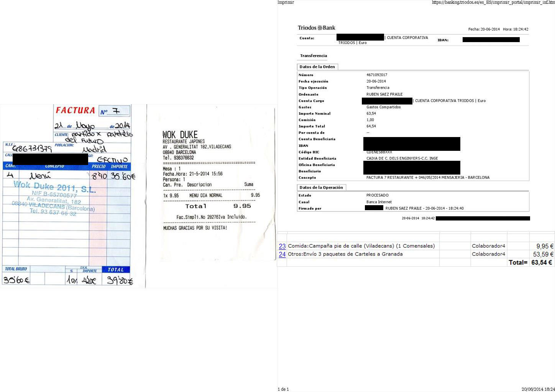Viewport: 555px width, 392px height.
Task: Click order number '4671092017'
Action: (x=377, y=75)
